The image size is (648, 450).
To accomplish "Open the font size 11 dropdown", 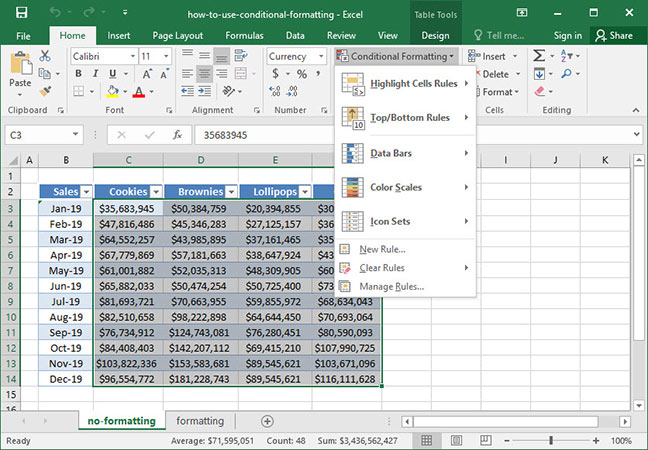I will pyautogui.click(x=166, y=56).
